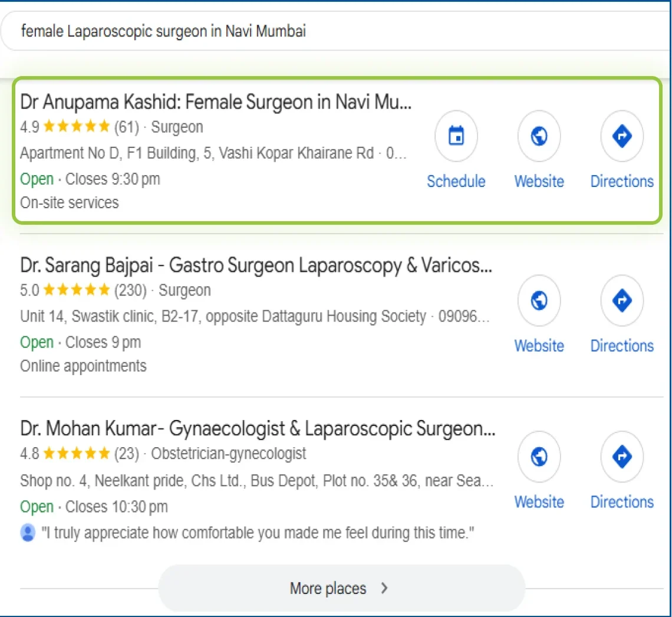Click the Directions icon for Dr Anupama Kashid
Screen dimensions: 672x617
622,136
